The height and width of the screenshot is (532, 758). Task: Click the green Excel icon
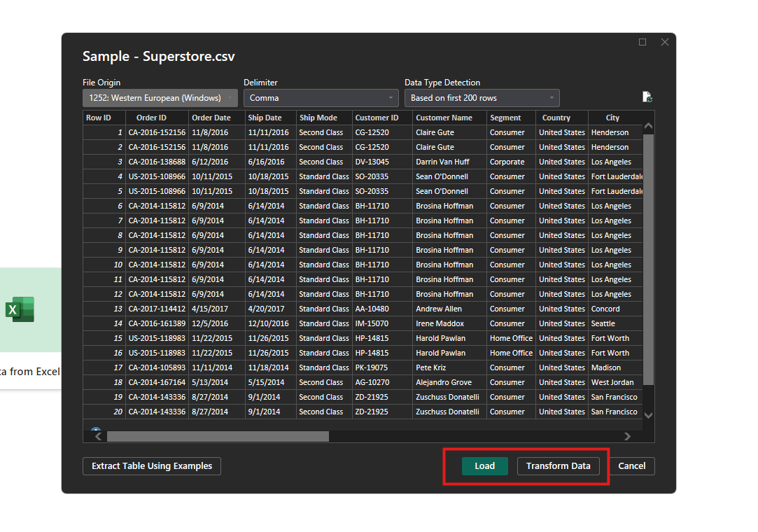coord(20,309)
